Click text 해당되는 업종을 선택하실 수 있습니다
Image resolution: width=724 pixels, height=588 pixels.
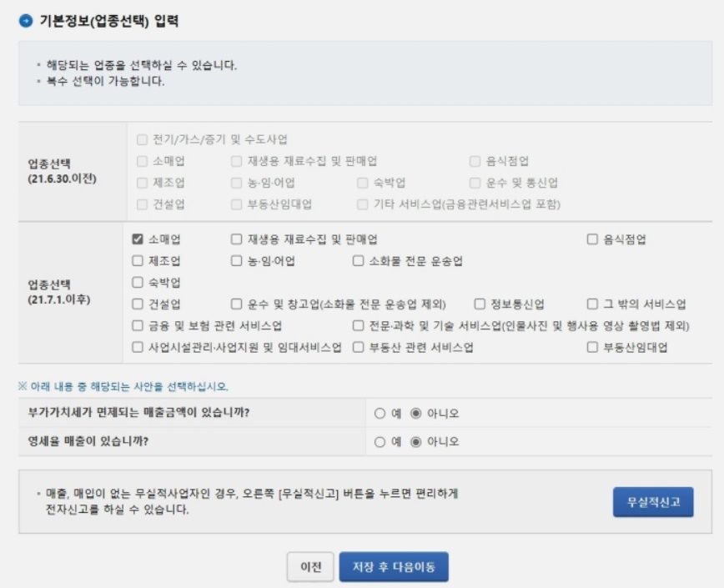click(141, 65)
